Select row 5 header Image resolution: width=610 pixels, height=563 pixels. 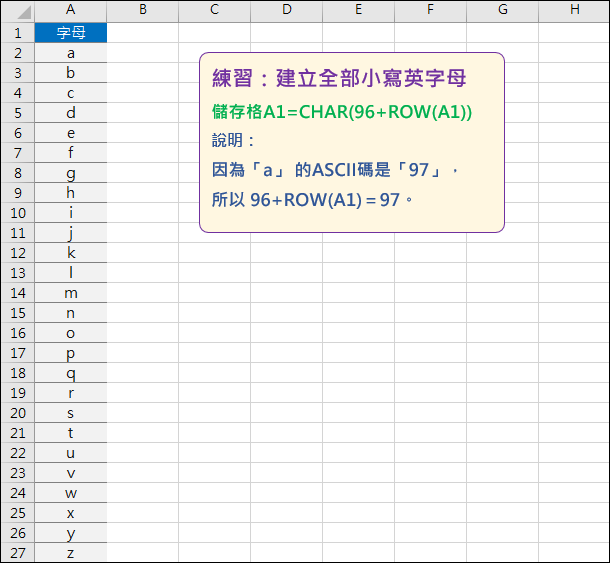pos(18,113)
